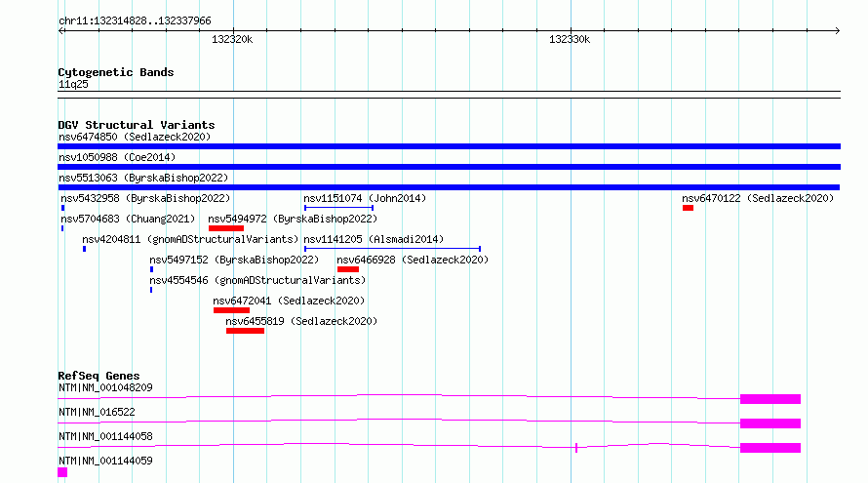
Task: Click the magenta exon block of NM_016522
Action: click(770, 423)
